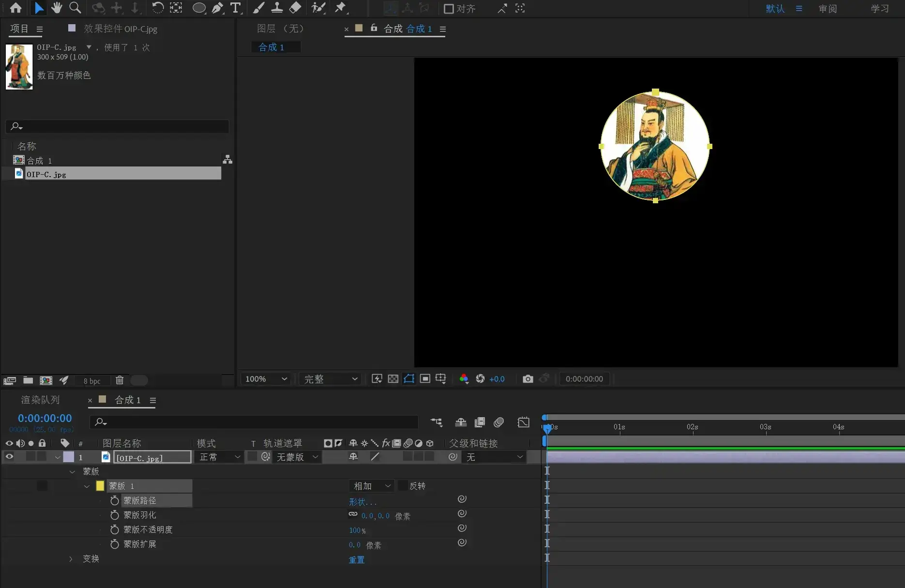Toggle transparency grid in viewer

pyautogui.click(x=393, y=379)
